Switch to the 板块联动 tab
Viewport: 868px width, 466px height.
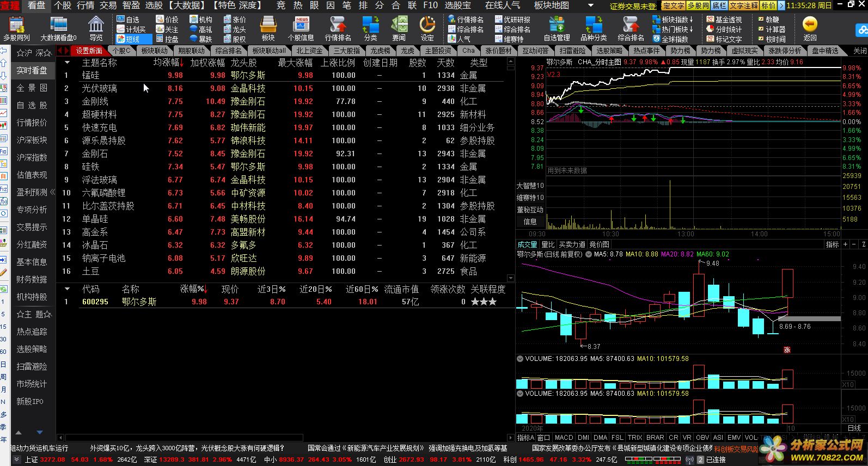[x=155, y=51]
